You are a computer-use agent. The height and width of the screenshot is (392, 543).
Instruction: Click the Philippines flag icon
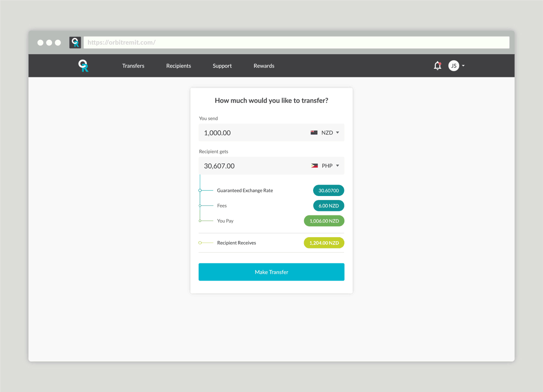pyautogui.click(x=314, y=165)
